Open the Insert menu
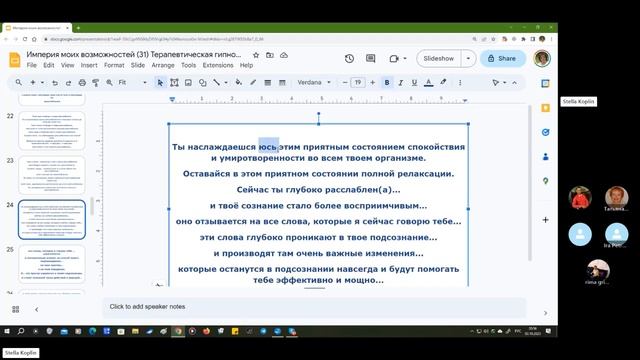This screenshot has width=640, height=360. 89,65
